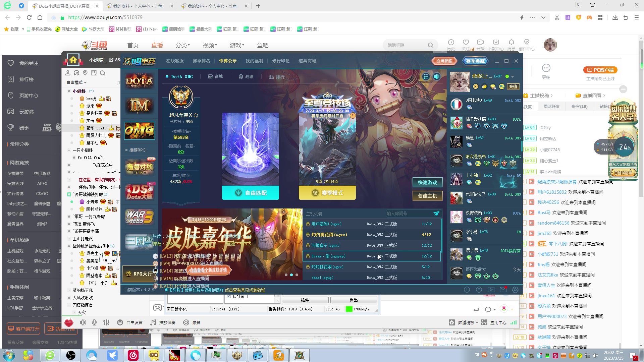Open the War Chess 3 tile
Screen dimensions: 644x362
point(140,216)
